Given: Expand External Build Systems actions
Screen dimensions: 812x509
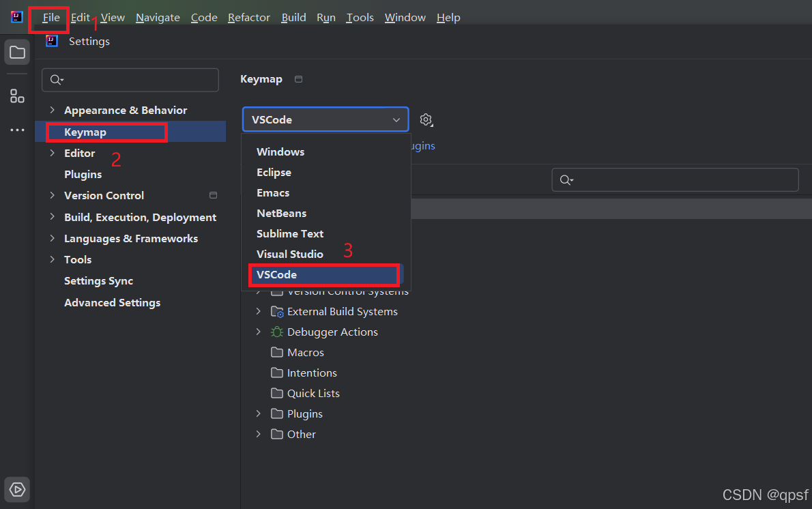Looking at the screenshot, I should click(259, 311).
